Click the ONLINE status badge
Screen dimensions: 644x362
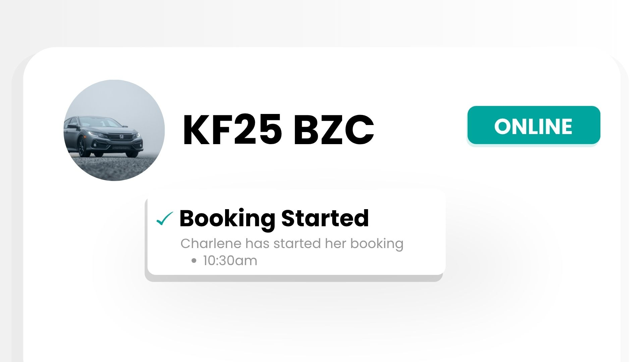[533, 126]
